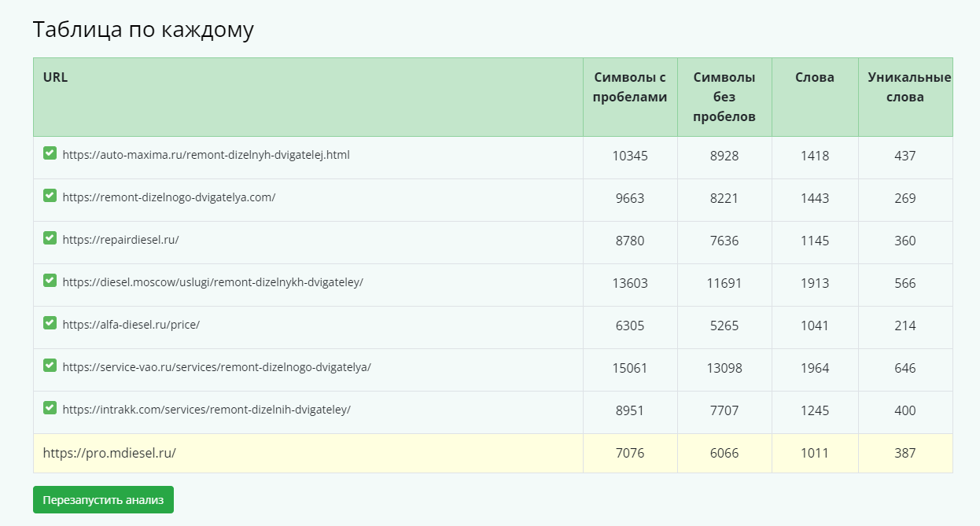The image size is (980, 526).
Task: Toggle the service-vao.ru row checkbox
Action: point(50,365)
